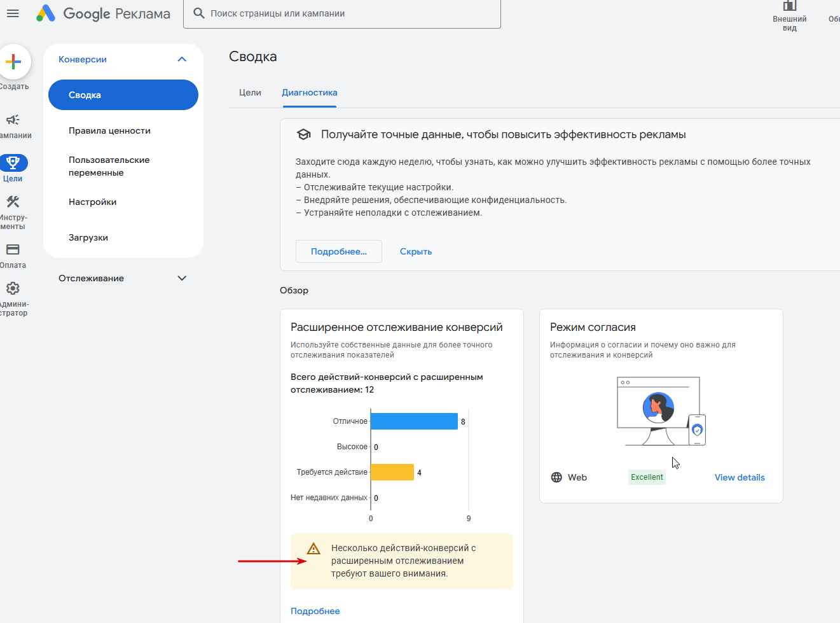The height and width of the screenshot is (623, 840).
Task: Click the consent mode illustration
Action: 661,411
